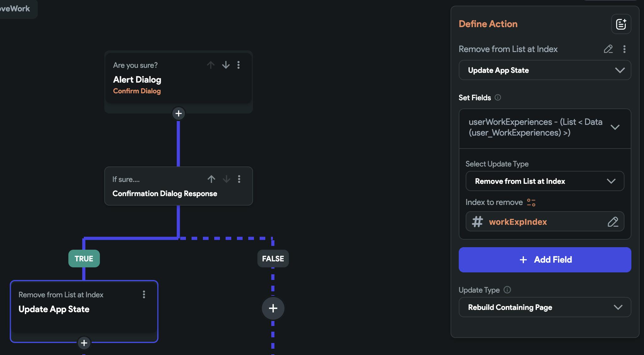This screenshot has height=355, width=644.
Task: Expand the userWorkExperiences field chevron
Action: [x=615, y=127]
